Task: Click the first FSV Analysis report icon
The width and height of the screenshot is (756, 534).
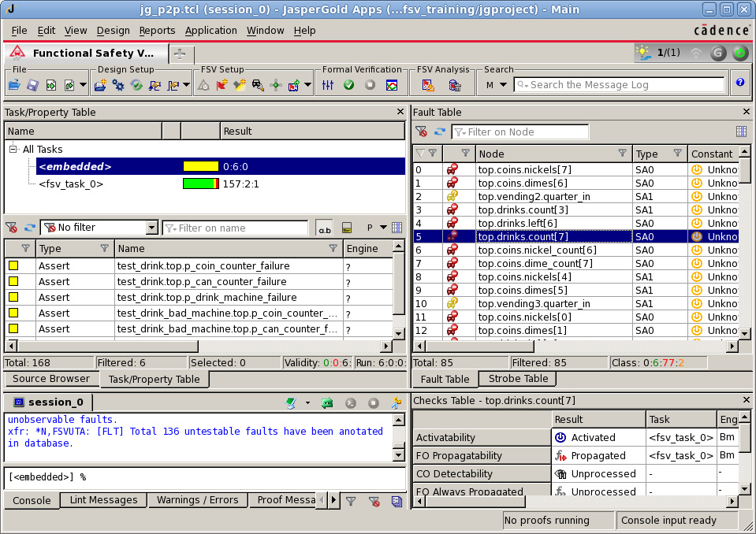Action: click(x=428, y=85)
